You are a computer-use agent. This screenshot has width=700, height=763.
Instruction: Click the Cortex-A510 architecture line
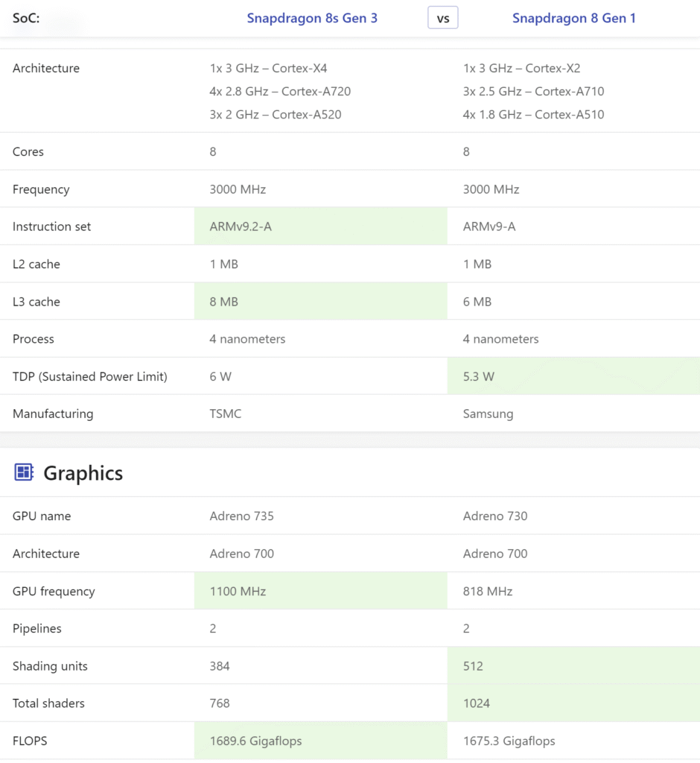tap(533, 115)
